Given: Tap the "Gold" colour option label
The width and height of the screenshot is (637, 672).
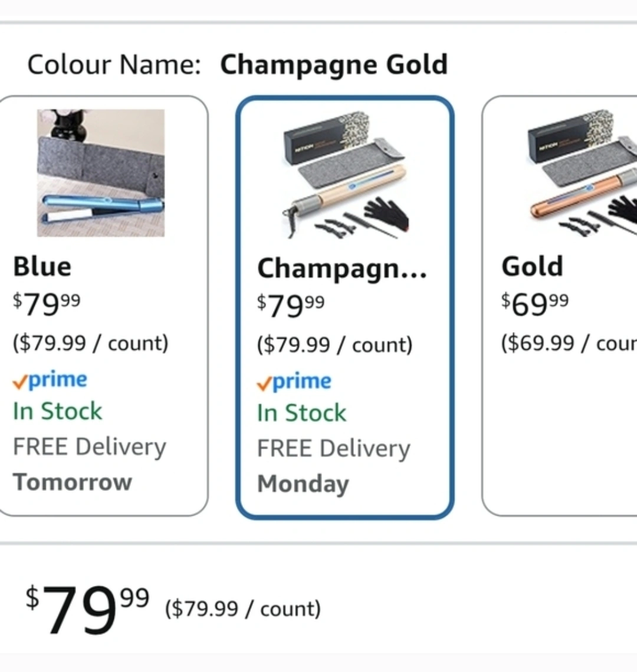Looking at the screenshot, I should [x=532, y=267].
